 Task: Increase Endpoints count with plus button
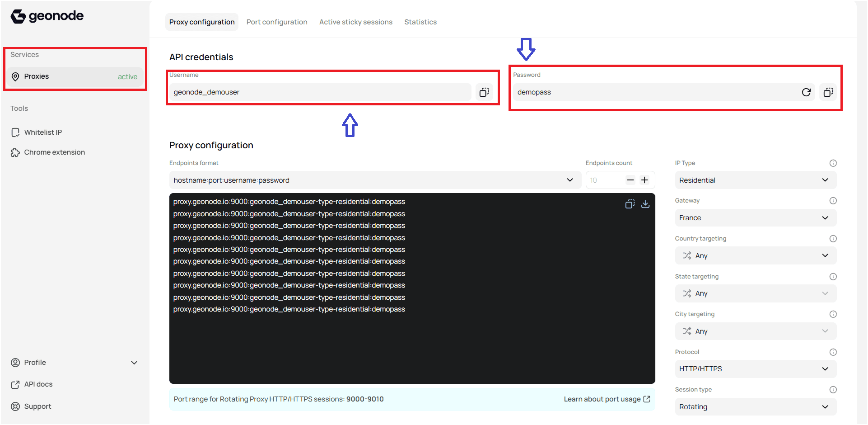[644, 179]
